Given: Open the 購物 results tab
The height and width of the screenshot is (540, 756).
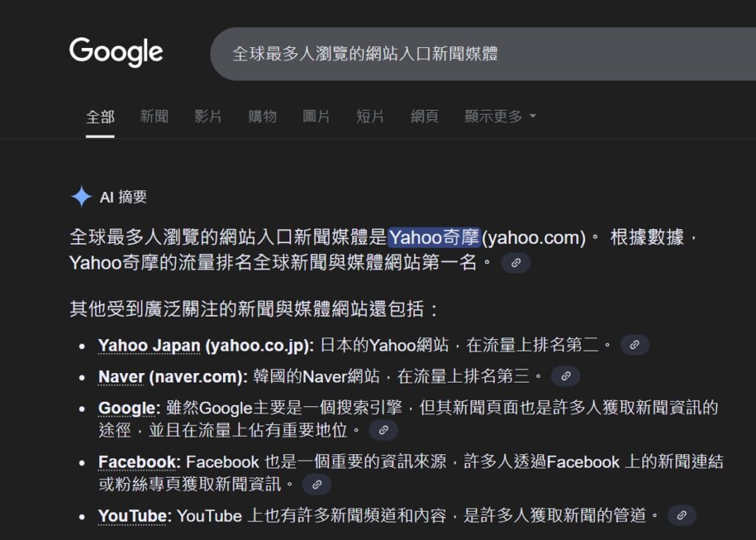Looking at the screenshot, I should pos(262,116).
